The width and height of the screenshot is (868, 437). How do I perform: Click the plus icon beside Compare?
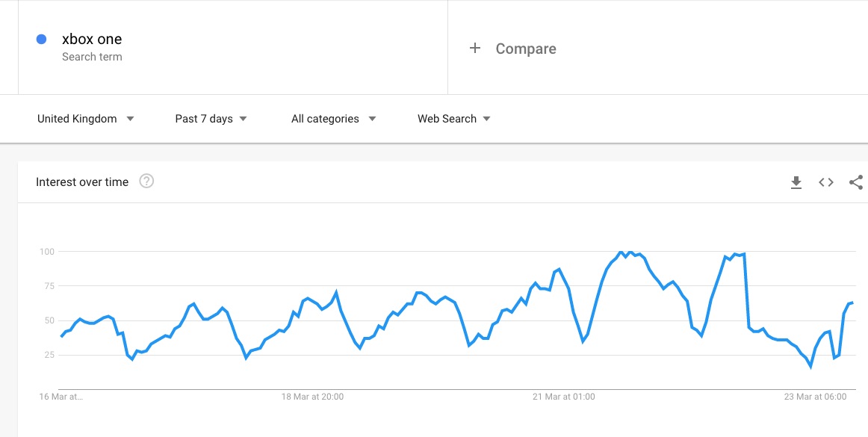(x=474, y=49)
